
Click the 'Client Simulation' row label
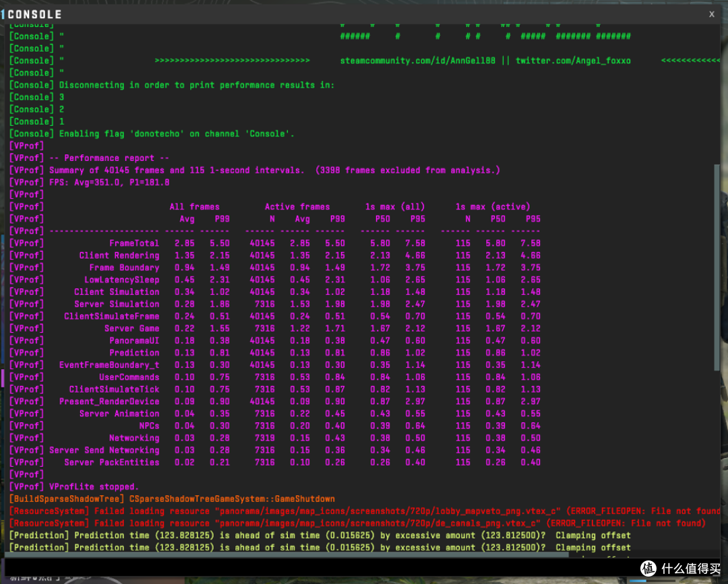click(117, 292)
